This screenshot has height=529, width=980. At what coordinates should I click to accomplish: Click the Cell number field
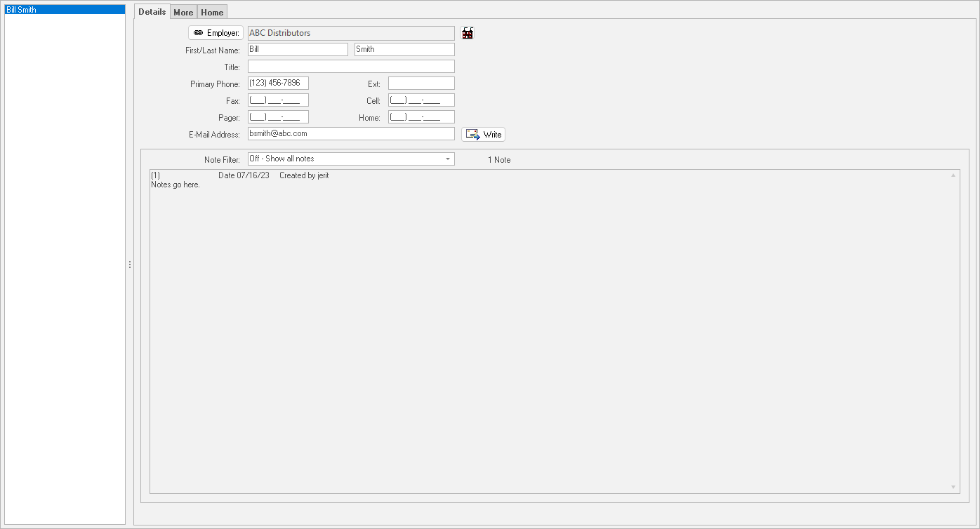421,100
